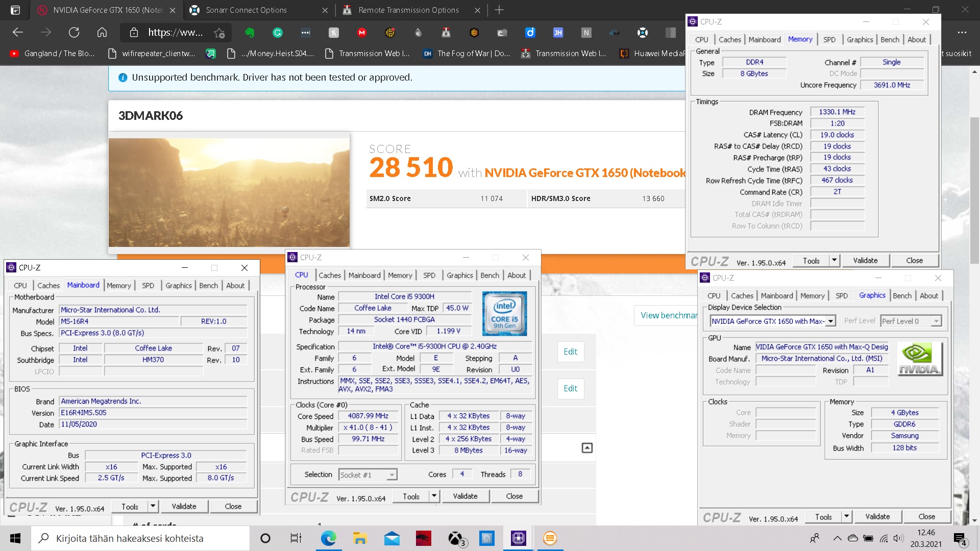Open File Explorer from the taskbar
The height and width of the screenshot is (551, 980).
pyautogui.click(x=360, y=538)
